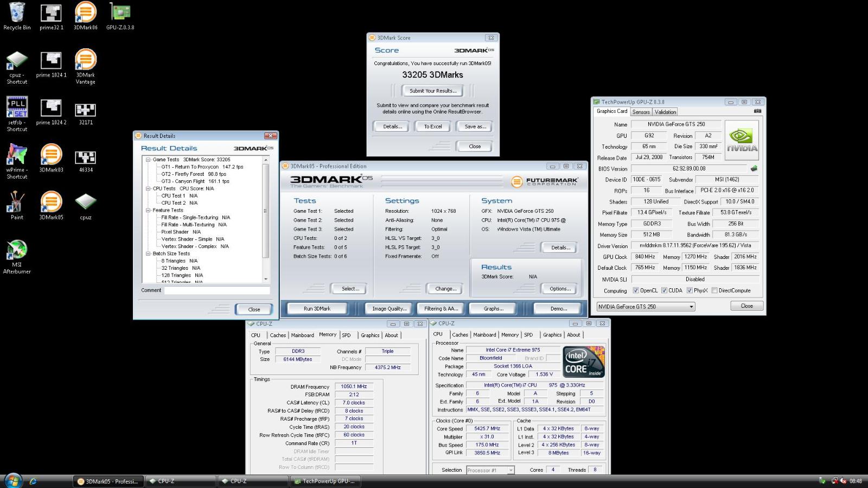Launch the 3DMark06 desktop shortcut

coord(85,16)
